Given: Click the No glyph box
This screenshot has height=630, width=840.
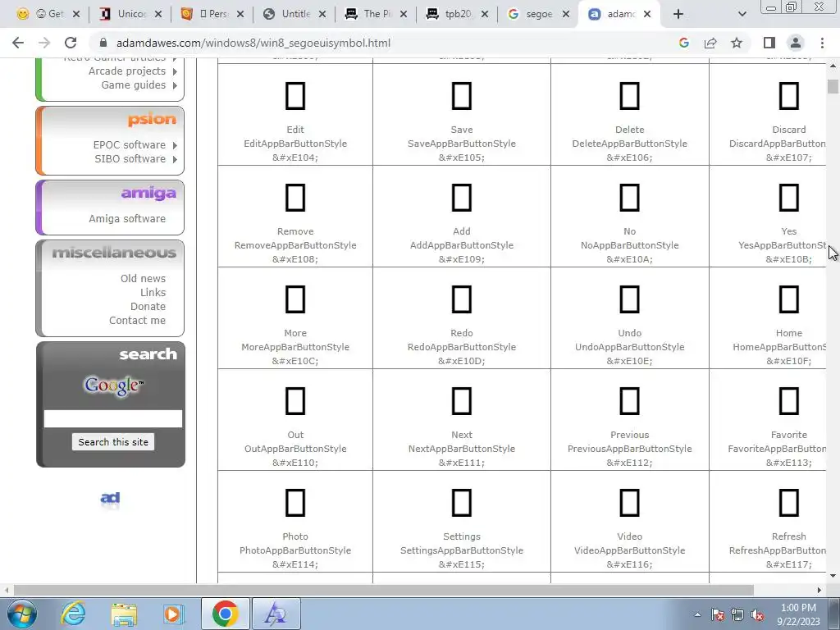Looking at the screenshot, I should pos(629,198).
